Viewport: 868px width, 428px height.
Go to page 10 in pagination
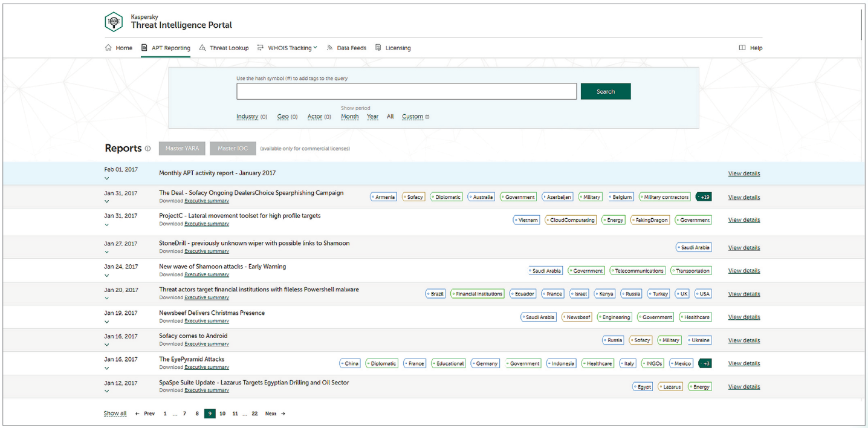(x=222, y=413)
